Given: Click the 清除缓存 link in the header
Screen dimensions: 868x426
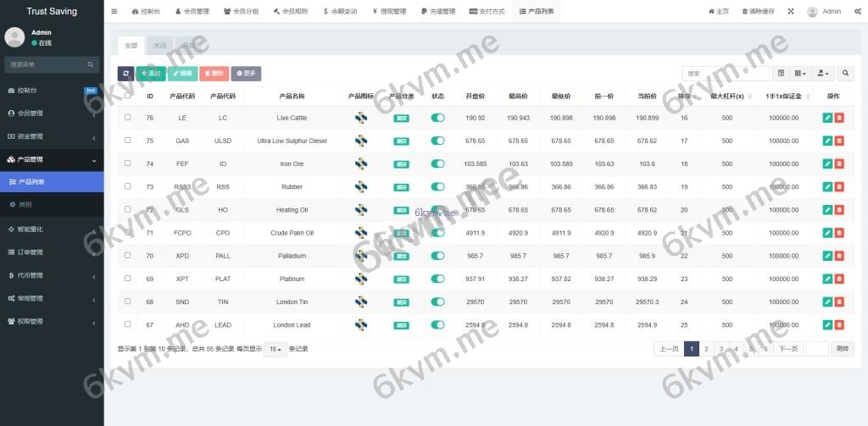Looking at the screenshot, I should click(758, 12).
